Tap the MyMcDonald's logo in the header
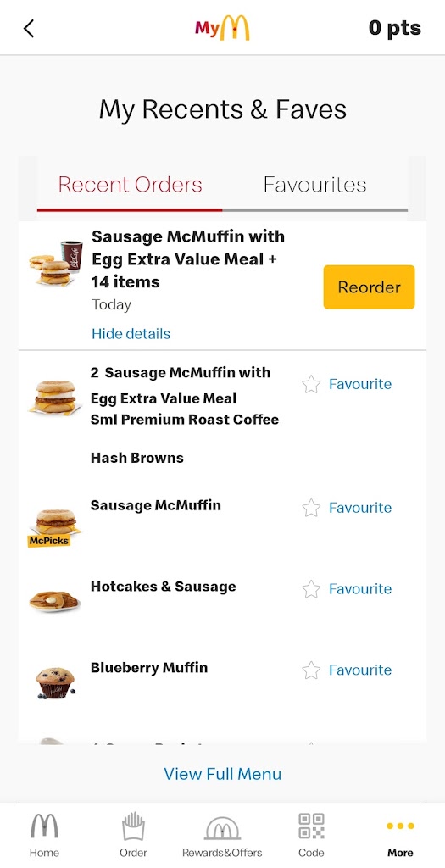The width and height of the screenshot is (445, 868). coord(222,28)
